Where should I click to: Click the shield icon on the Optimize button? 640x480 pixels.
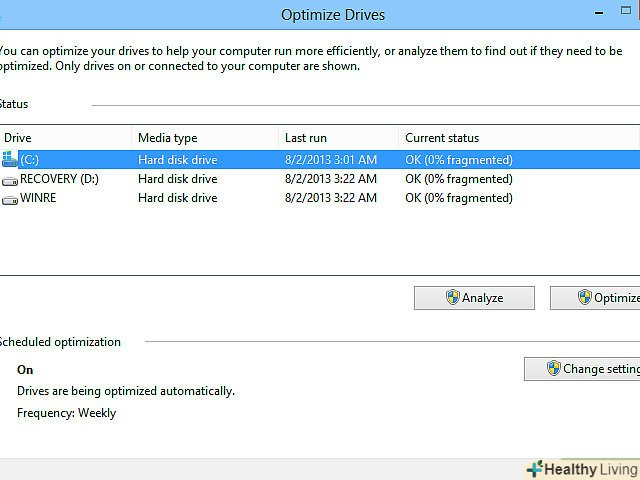(x=585, y=298)
